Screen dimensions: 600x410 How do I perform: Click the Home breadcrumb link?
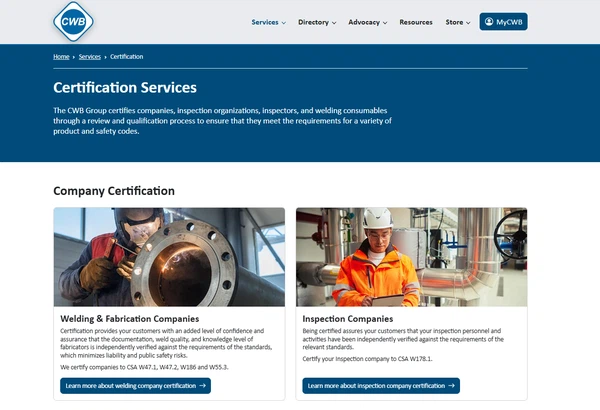click(x=61, y=57)
